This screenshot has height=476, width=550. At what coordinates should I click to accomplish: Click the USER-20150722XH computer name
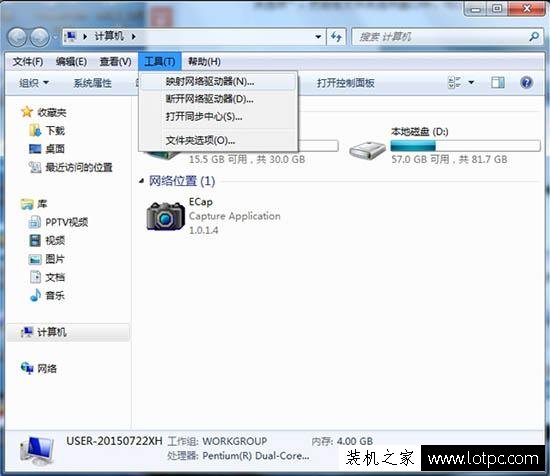pos(114,441)
